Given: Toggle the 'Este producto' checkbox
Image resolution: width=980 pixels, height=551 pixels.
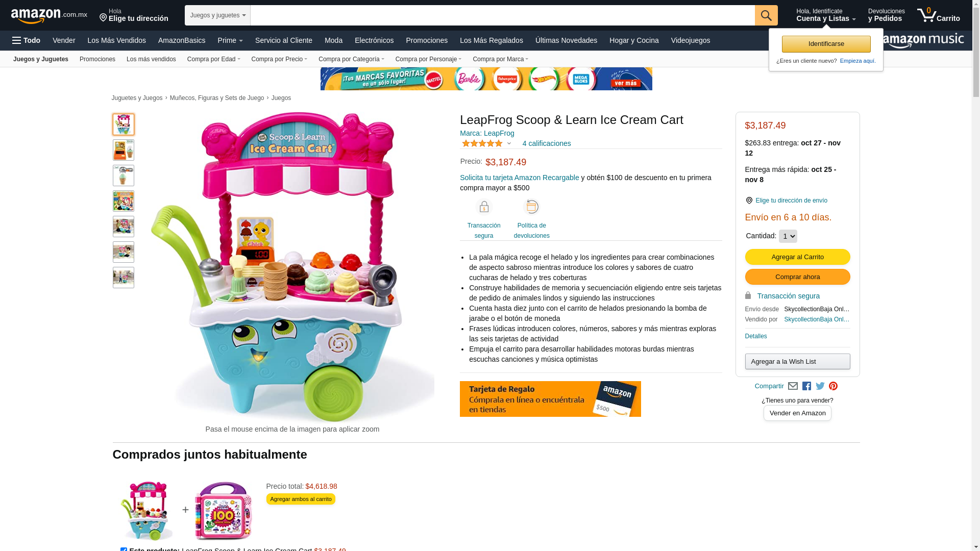Looking at the screenshot, I should [124, 549].
